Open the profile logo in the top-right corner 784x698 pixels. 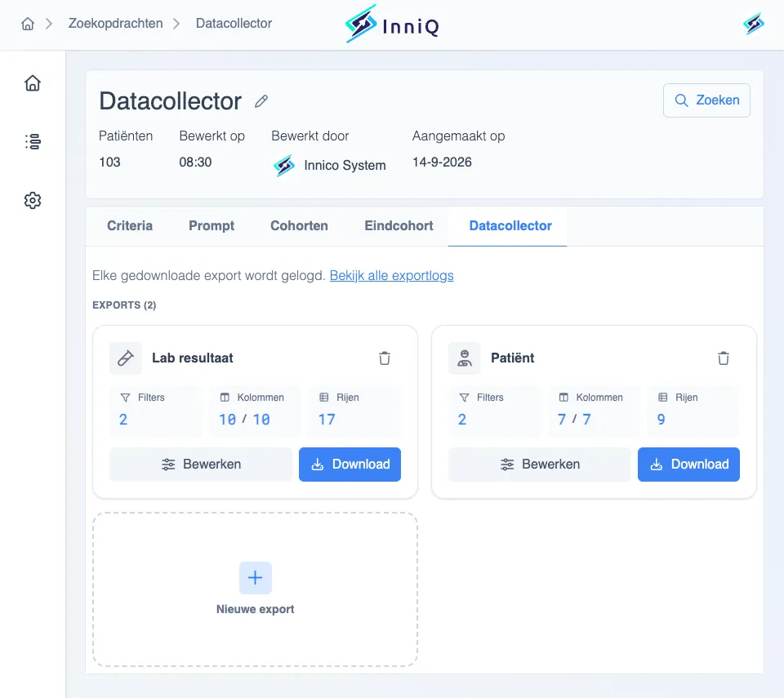click(753, 24)
